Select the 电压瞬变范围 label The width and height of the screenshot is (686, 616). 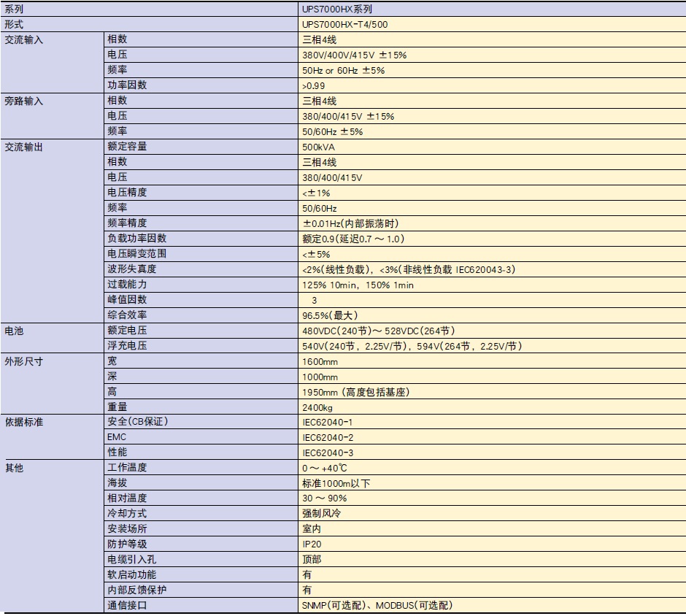click(x=137, y=253)
